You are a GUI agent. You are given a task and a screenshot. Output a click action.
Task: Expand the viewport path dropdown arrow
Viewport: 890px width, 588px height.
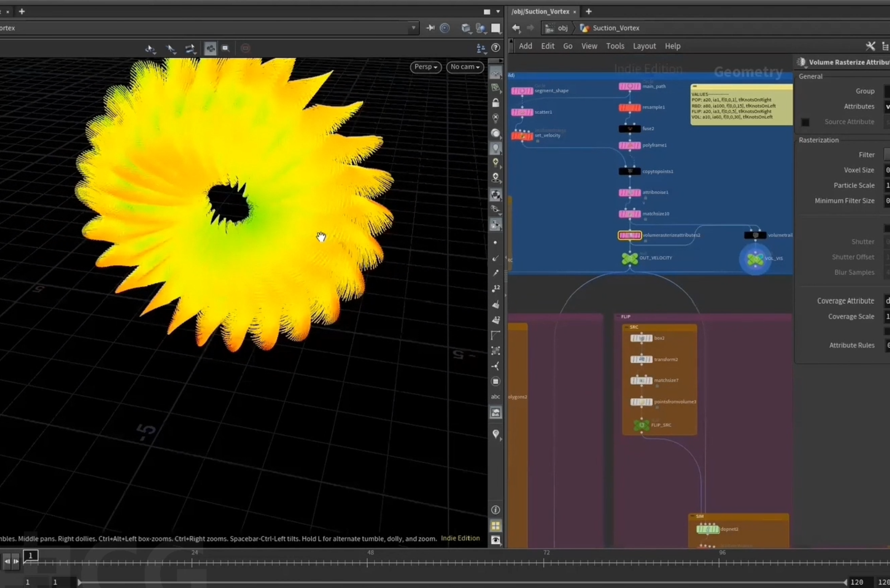click(x=413, y=28)
